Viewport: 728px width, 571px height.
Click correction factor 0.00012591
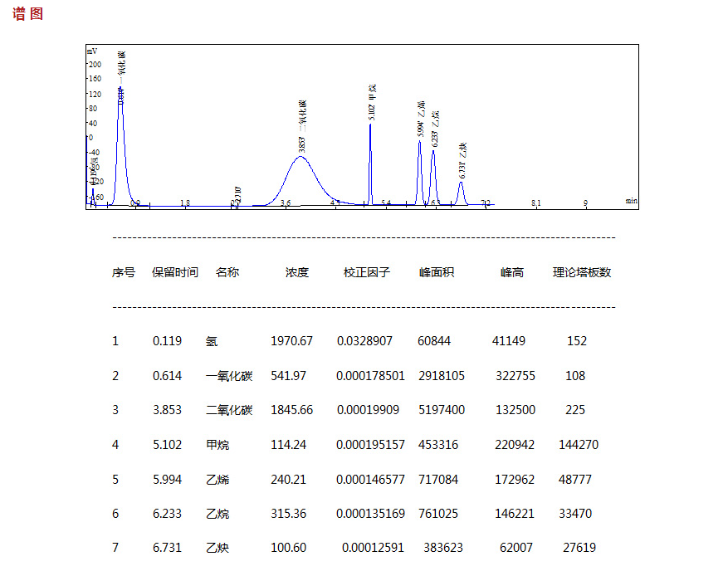pos(371,548)
